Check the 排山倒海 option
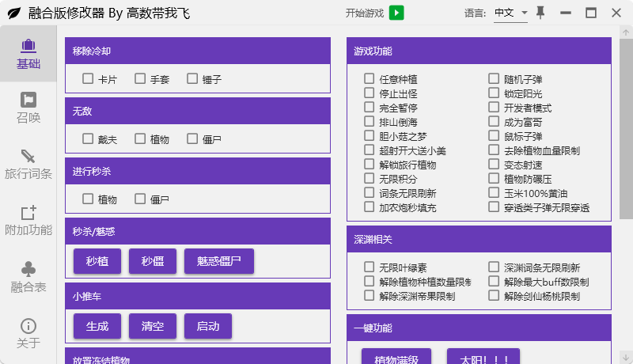Viewport: 633px width, 364px height. click(x=369, y=121)
